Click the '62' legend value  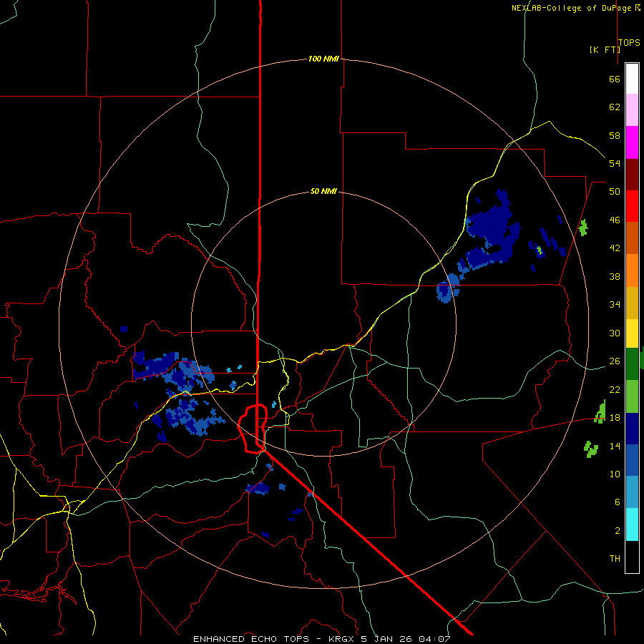[x=615, y=107]
